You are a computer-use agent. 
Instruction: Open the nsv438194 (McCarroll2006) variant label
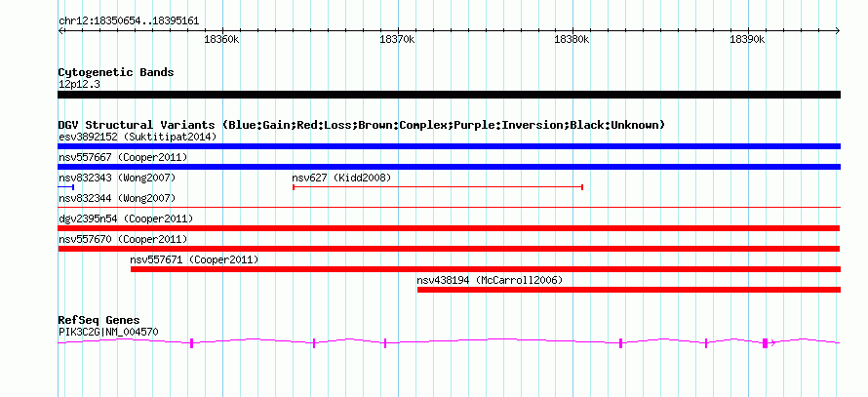490,280
